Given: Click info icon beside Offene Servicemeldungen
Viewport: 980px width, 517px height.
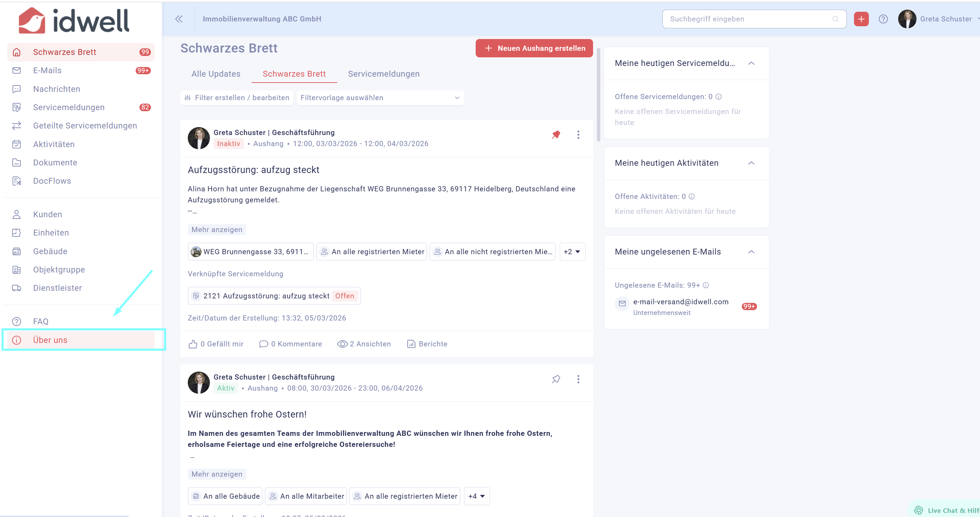Looking at the screenshot, I should pyautogui.click(x=718, y=97).
